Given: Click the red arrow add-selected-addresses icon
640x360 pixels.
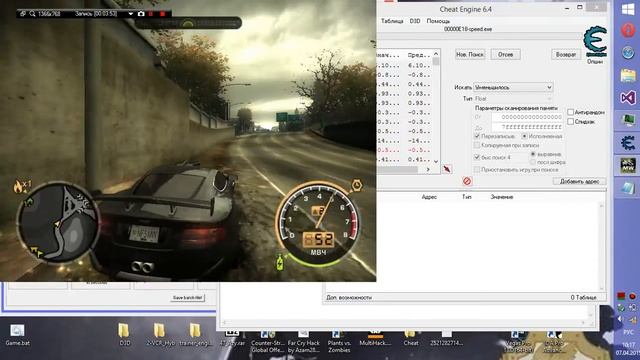Looking at the screenshot, I should pyautogui.click(x=447, y=169).
